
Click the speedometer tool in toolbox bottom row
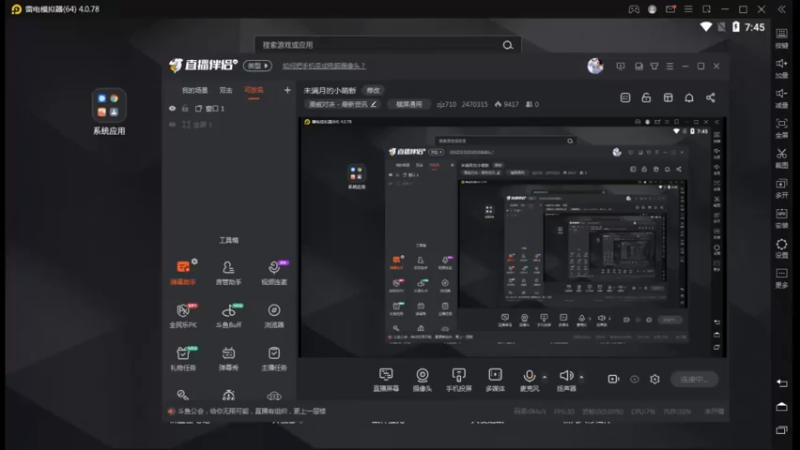pos(229,395)
